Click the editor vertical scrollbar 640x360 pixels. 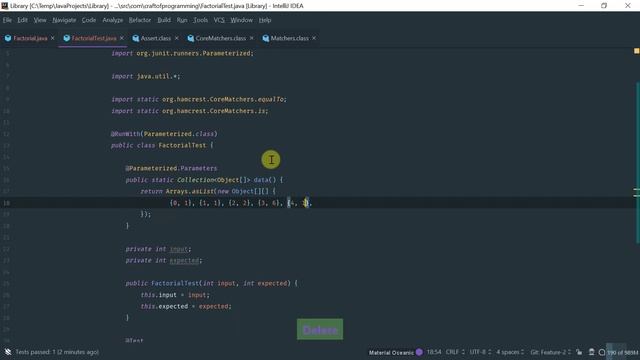click(637, 163)
